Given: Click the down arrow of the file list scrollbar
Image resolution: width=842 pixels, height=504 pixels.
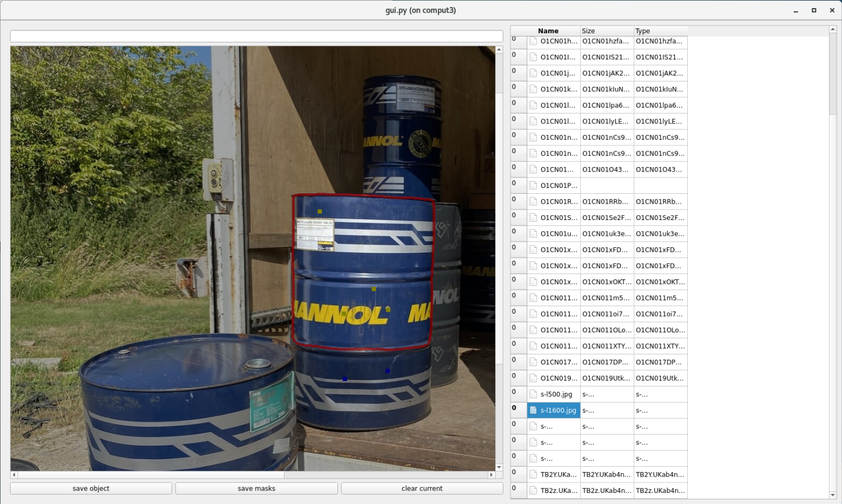Looking at the screenshot, I should [x=833, y=495].
